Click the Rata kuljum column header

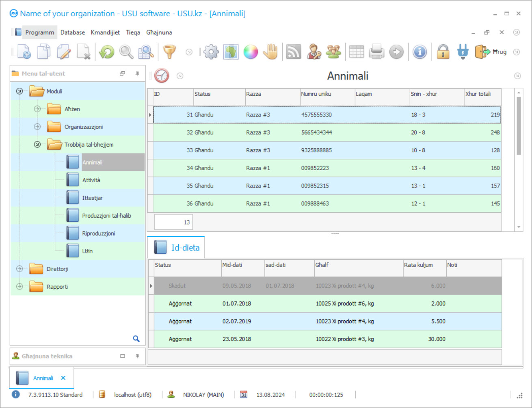pos(424,268)
